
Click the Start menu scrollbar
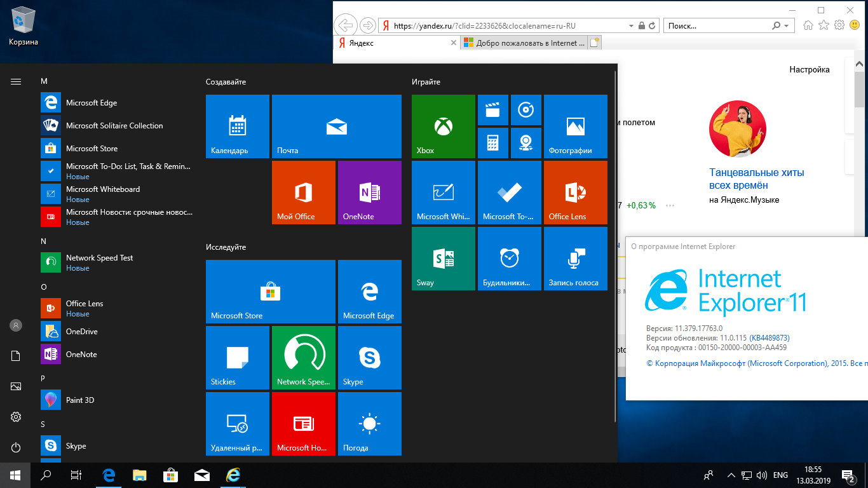point(614,245)
